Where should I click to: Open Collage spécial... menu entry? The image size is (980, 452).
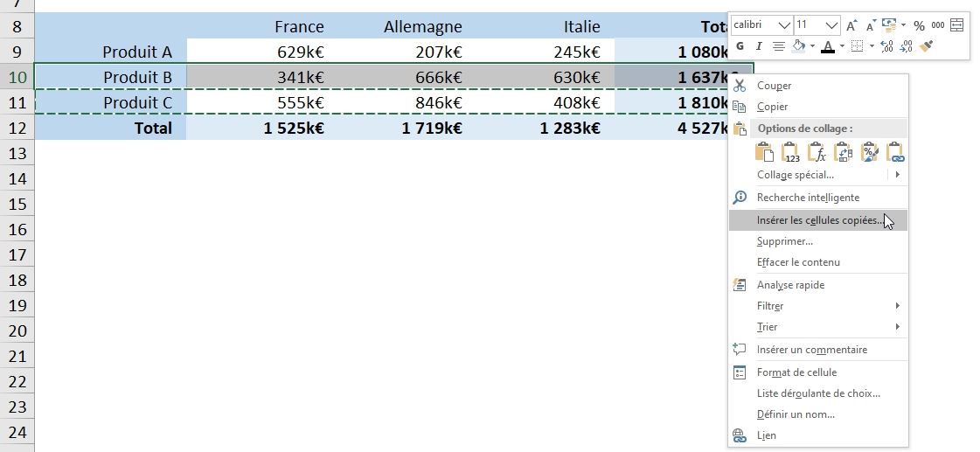(795, 175)
